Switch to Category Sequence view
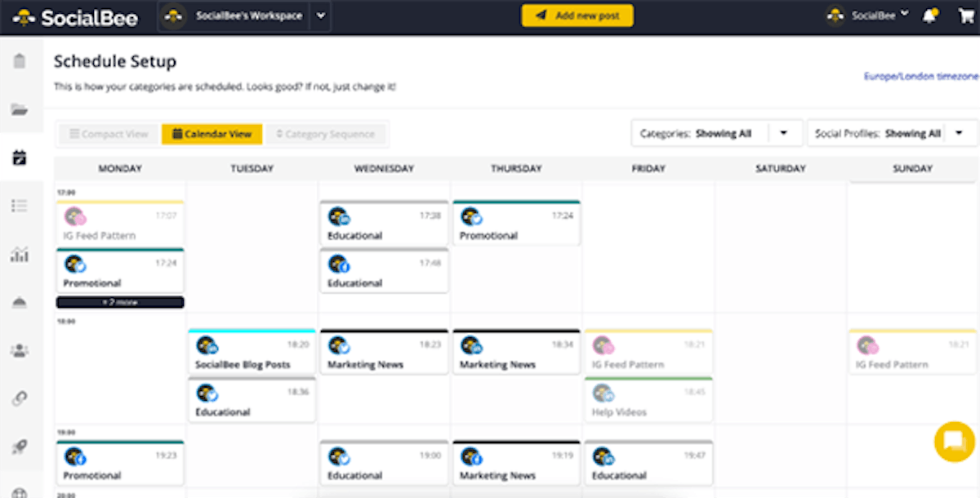Viewport: 980px width, 498px height. click(326, 134)
